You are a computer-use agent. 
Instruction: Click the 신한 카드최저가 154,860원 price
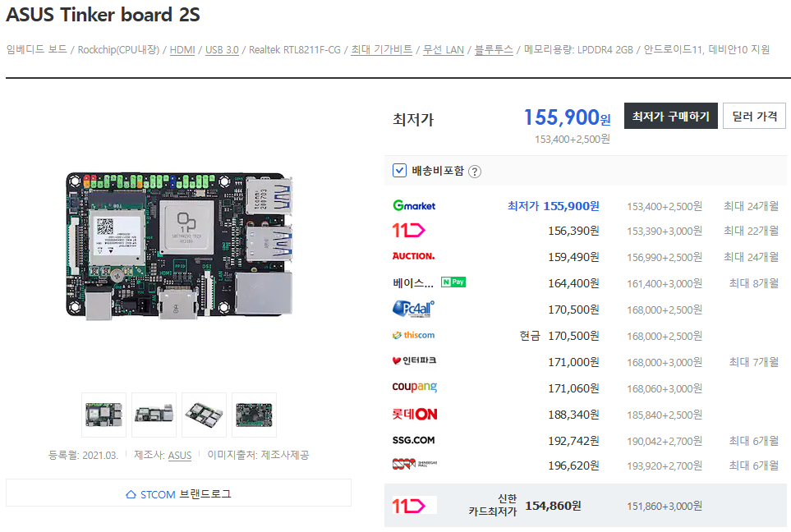pos(553,506)
